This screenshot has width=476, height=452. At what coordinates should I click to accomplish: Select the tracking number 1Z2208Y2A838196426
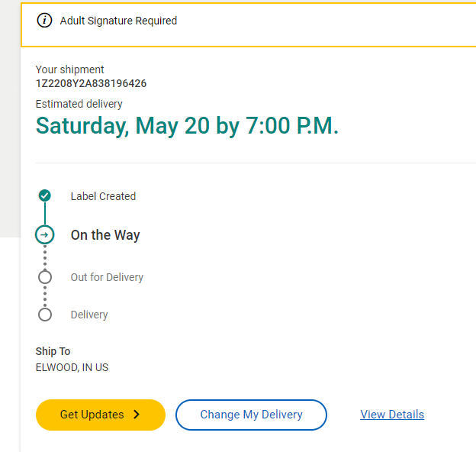coord(91,83)
